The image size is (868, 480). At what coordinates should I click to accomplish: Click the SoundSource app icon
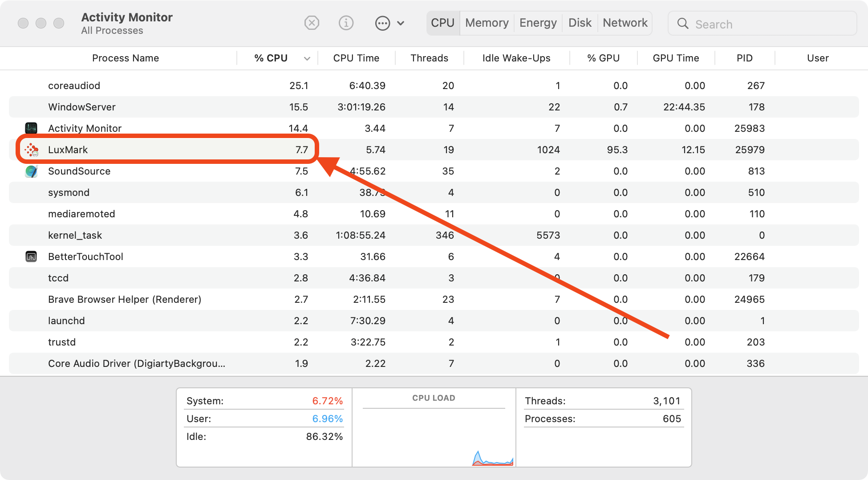click(31, 171)
